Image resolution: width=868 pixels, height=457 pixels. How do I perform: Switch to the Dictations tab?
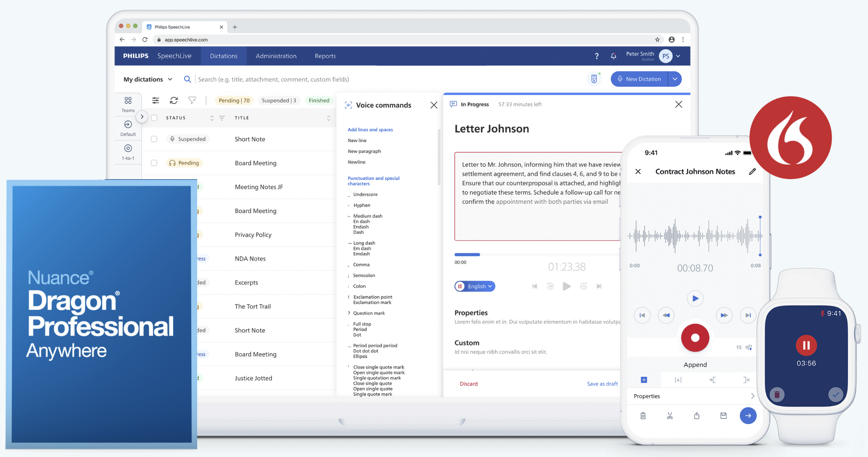tap(224, 56)
